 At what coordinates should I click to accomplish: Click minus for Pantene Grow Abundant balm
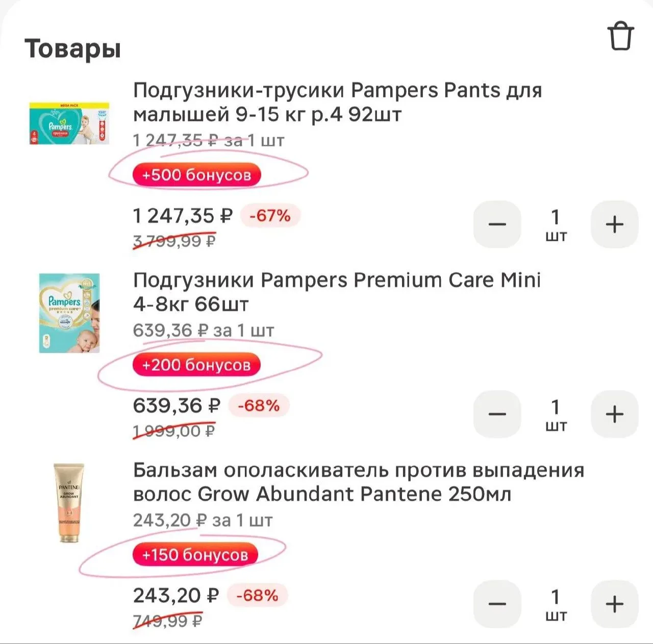point(497,604)
